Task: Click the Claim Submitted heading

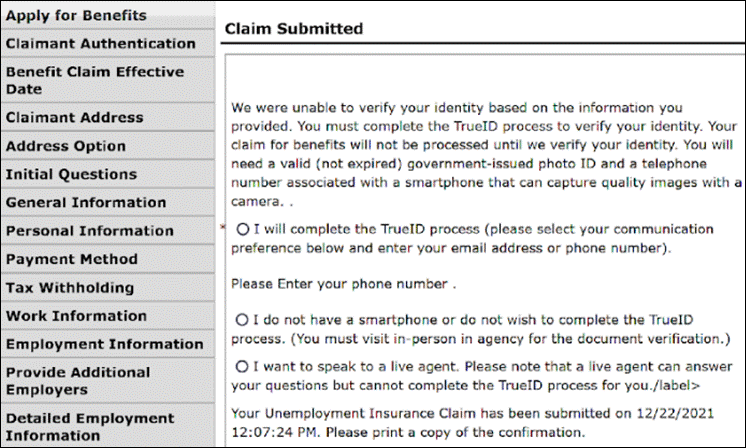Action: (x=294, y=29)
